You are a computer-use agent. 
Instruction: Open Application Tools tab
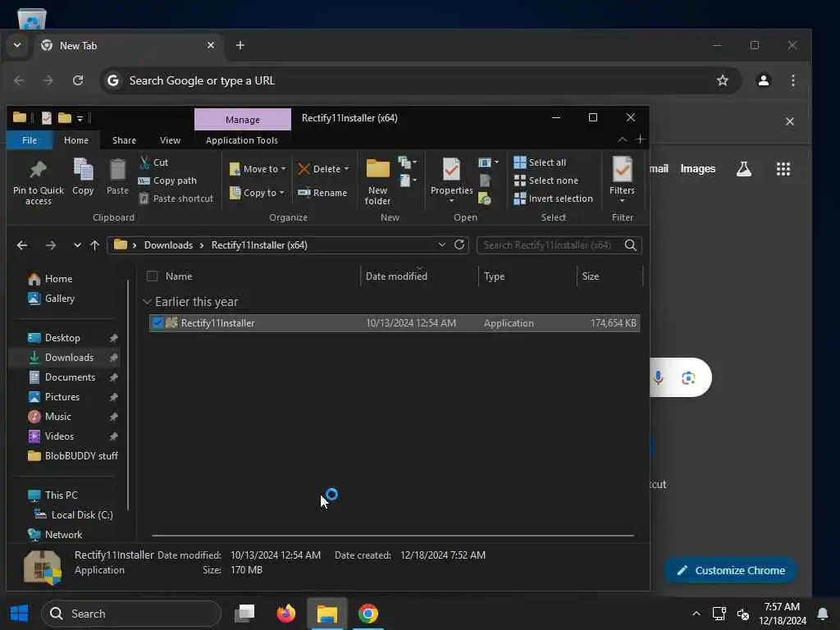[242, 140]
